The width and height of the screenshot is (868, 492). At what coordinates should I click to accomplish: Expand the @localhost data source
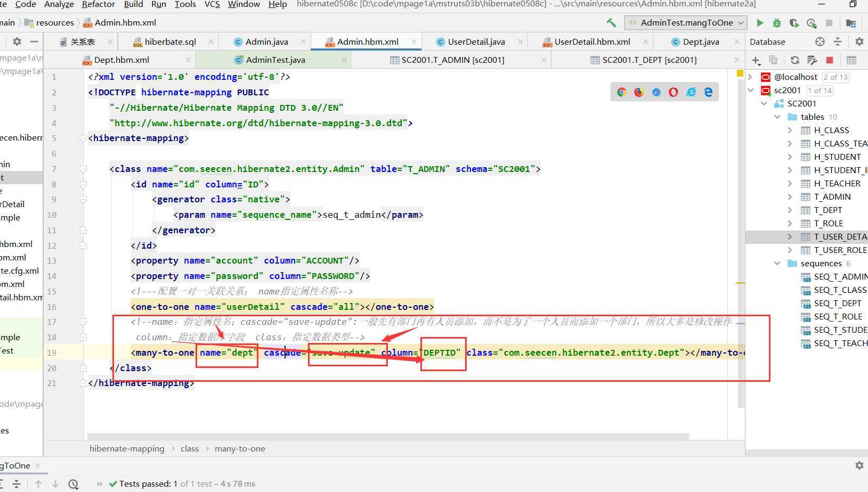pos(751,77)
